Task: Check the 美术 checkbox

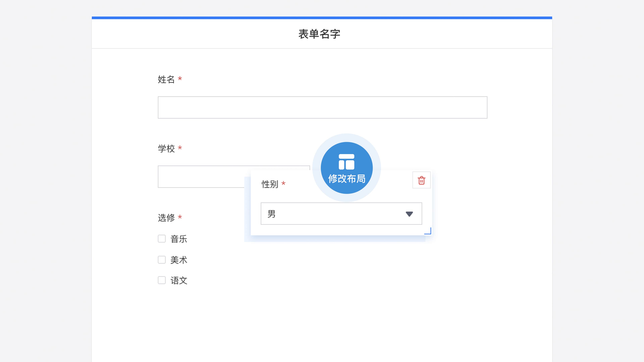Action: [162, 260]
